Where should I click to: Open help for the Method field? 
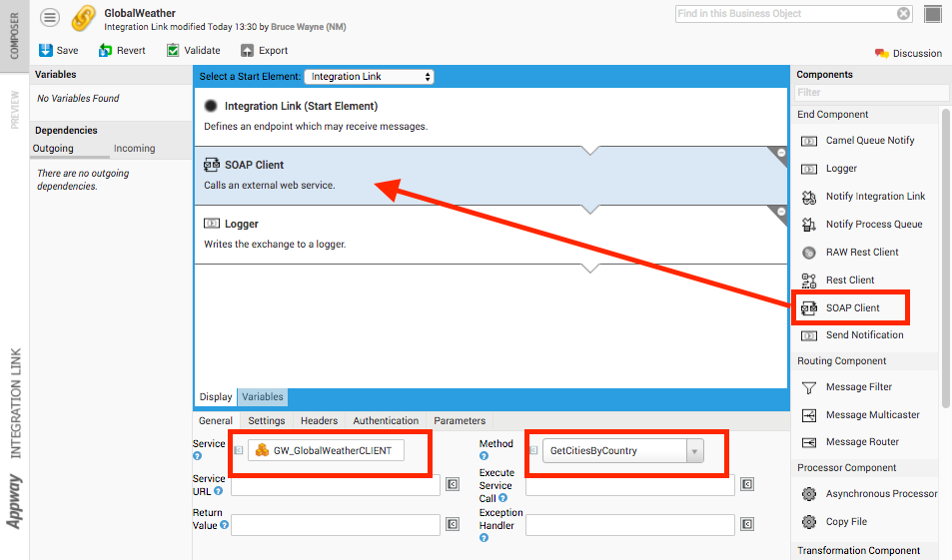point(483,456)
